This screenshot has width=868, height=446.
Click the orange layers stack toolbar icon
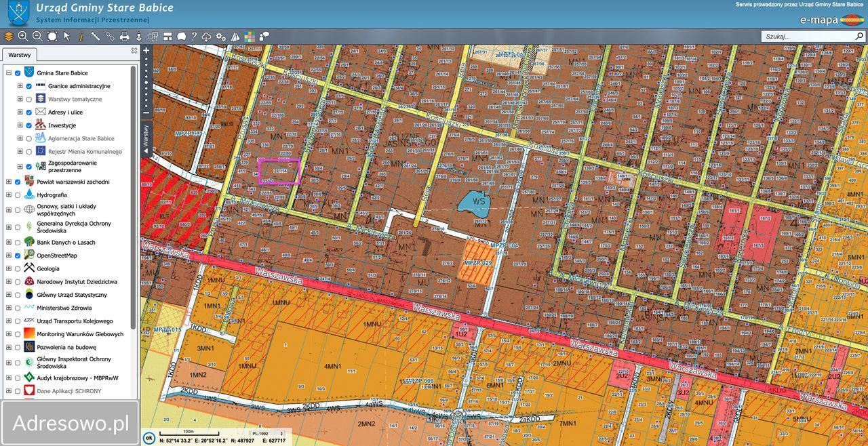(9, 37)
